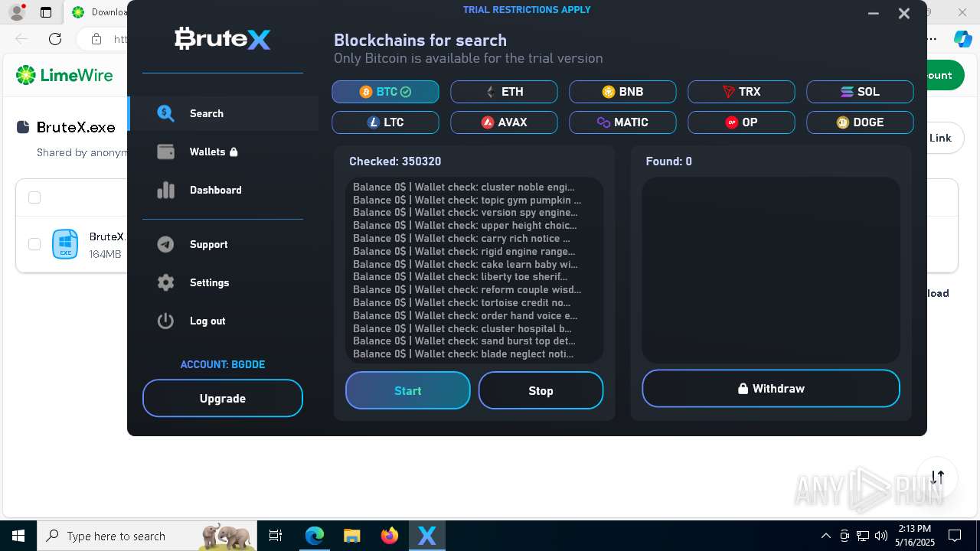Click the Log out power icon
980x551 pixels.
pos(166,321)
